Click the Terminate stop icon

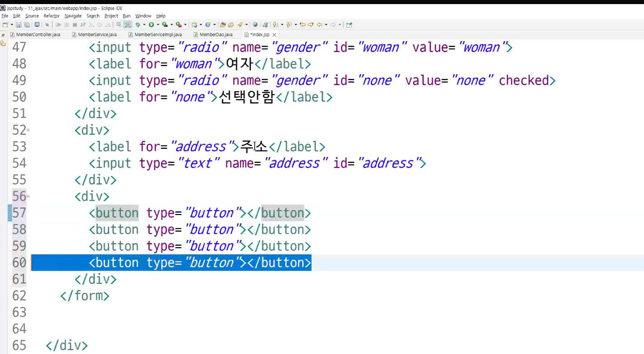click(x=75, y=24)
